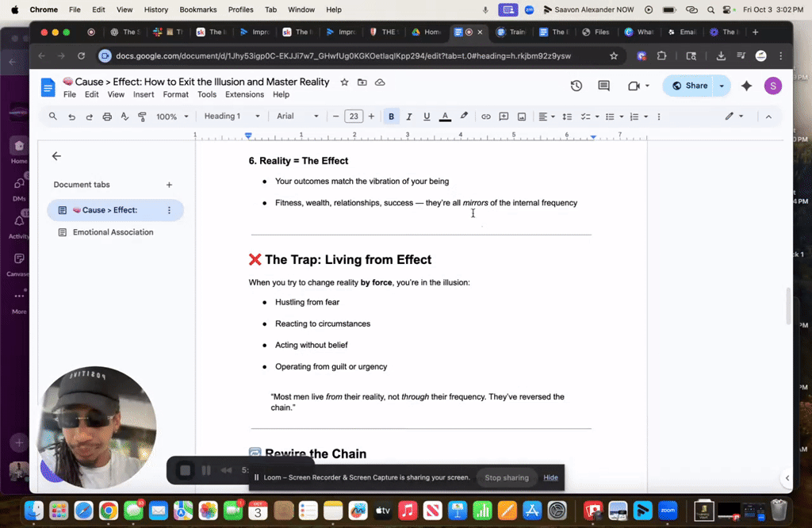Viewport: 812px width, 528px height.
Task: Select the italic formatting icon
Action: coord(408,116)
